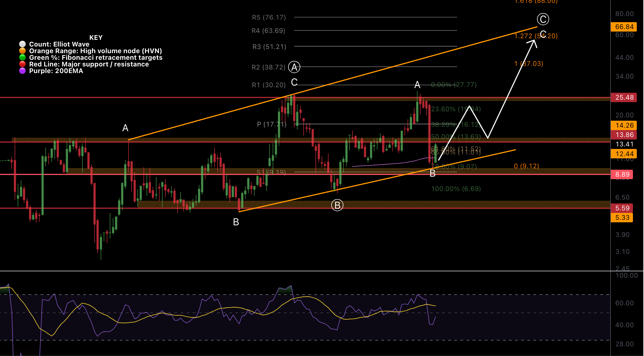Select the white Elliot Wave count legend dot

tap(23, 43)
